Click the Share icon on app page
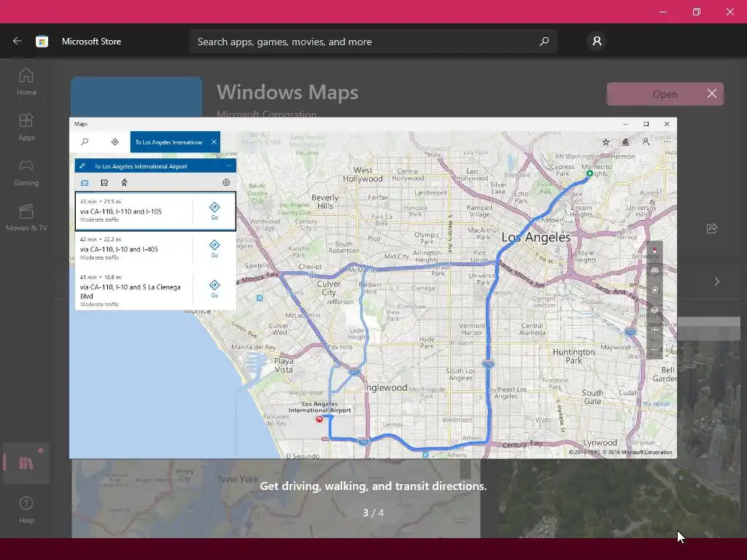This screenshot has width=747, height=560. (712, 228)
